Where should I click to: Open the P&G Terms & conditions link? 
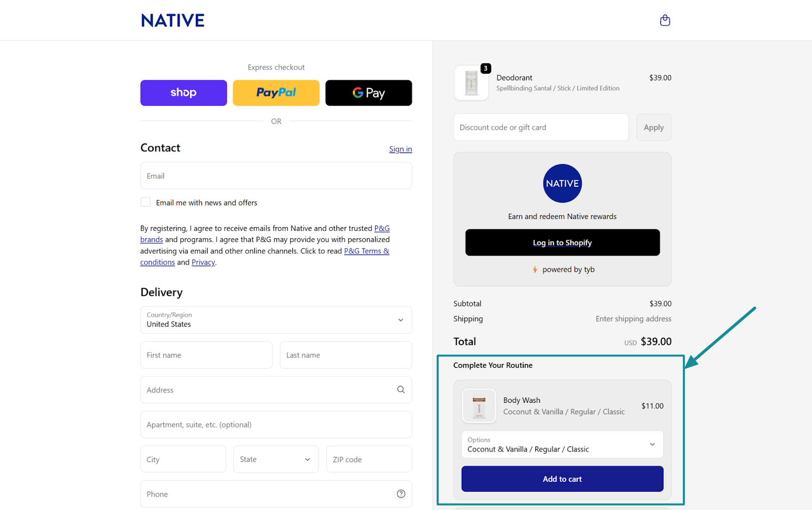coord(366,250)
